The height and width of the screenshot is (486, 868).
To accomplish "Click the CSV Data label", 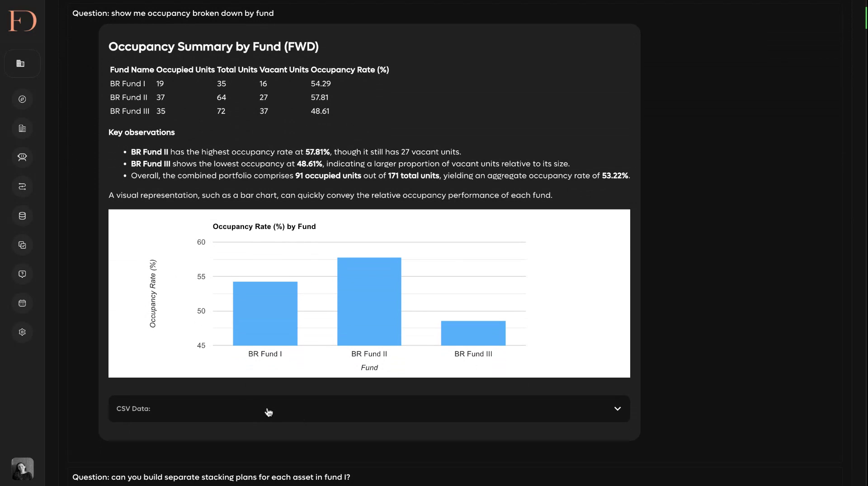I will coord(133,409).
